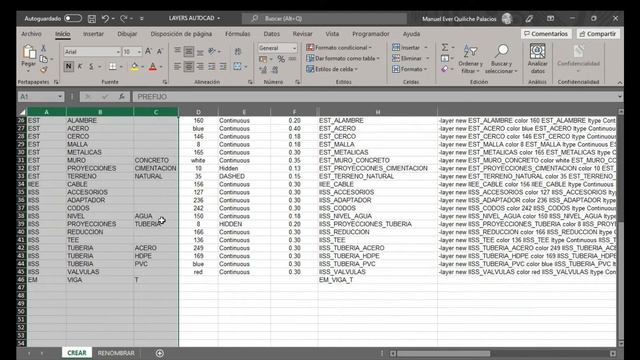Align cell text to the left
Screen dimensions: 640x360
pos(177,66)
